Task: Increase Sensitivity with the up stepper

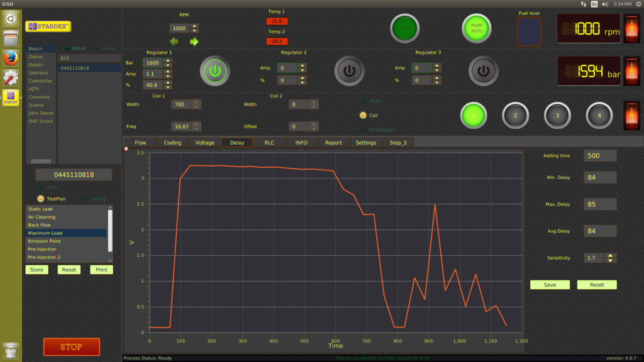Action: [610, 255]
